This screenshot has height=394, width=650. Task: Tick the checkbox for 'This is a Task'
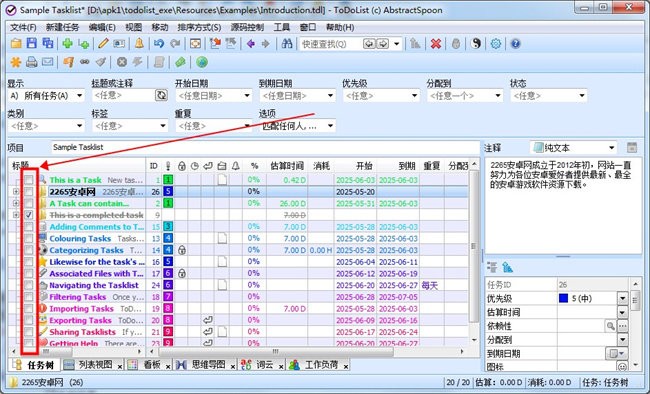click(29, 180)
